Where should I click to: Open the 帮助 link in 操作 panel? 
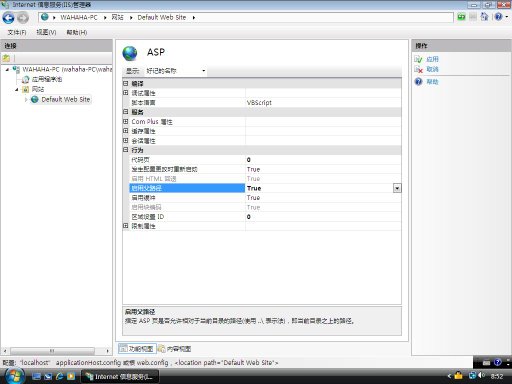(432, 82)
